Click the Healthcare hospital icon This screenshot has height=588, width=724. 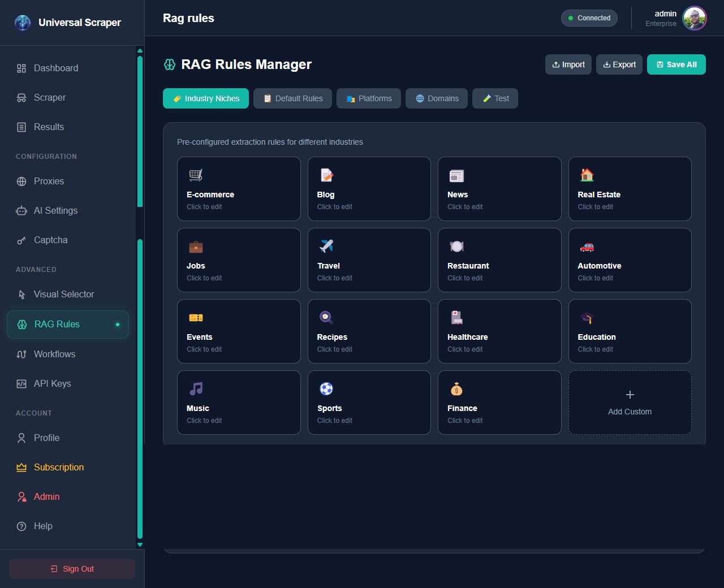(456, 318)
